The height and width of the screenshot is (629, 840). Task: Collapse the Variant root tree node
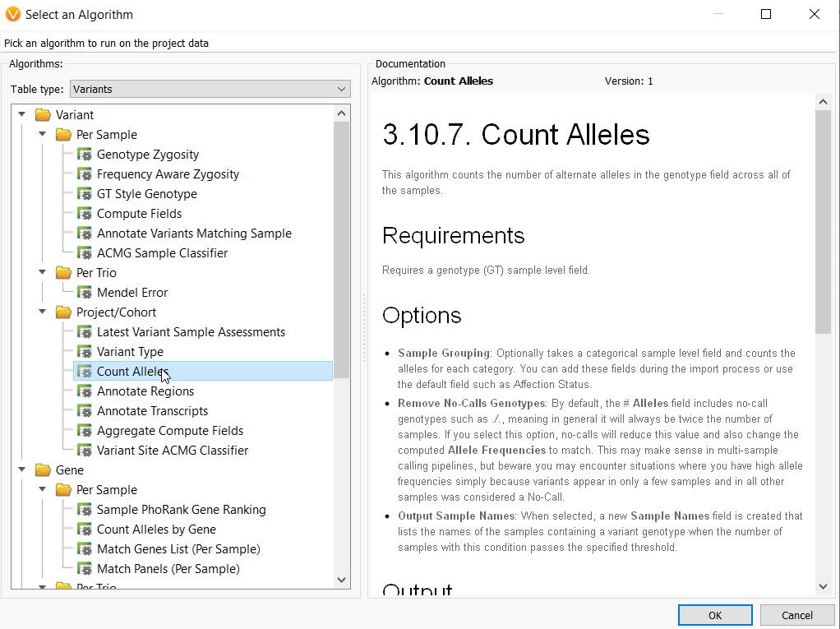coord(22,115)
